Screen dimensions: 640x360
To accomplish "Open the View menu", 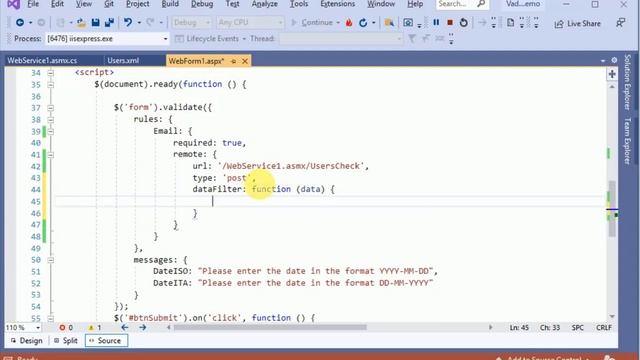I will pyautogui.click(x=84, y=4).
